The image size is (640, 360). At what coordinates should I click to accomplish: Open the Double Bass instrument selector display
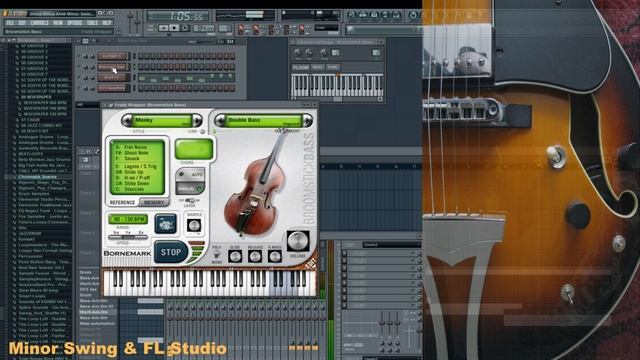264,120
